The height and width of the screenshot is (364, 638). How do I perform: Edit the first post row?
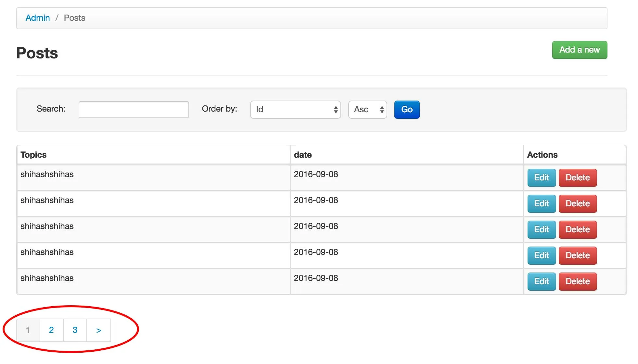pyautogui.click(x=541, y=178)
